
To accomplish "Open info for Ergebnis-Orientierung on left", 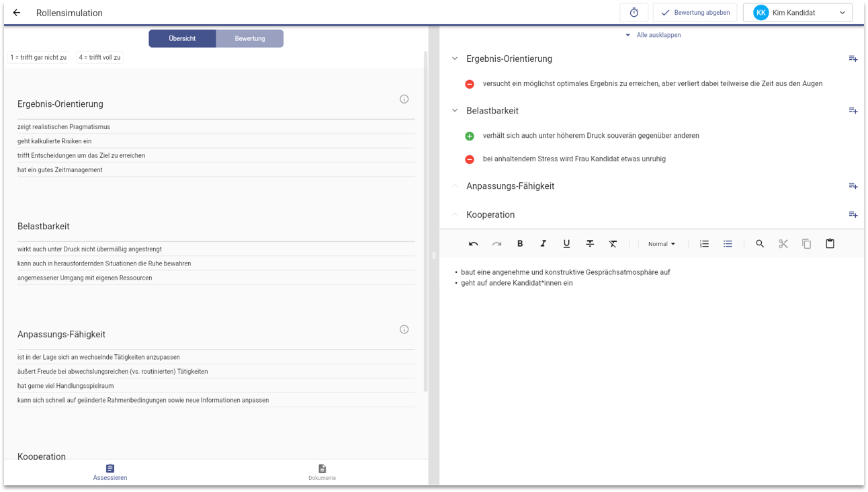I will click(x=404, y=99).
